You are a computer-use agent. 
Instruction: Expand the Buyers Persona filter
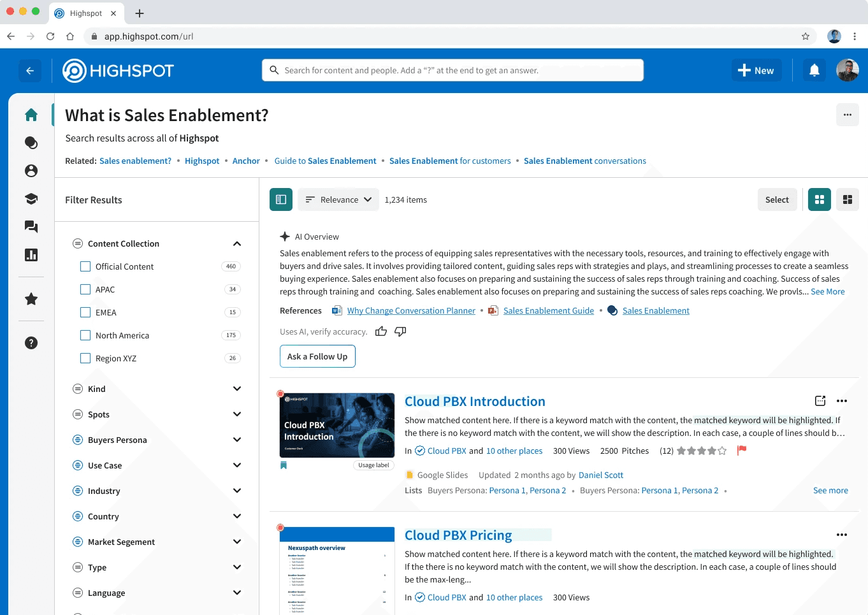[237, 440]
